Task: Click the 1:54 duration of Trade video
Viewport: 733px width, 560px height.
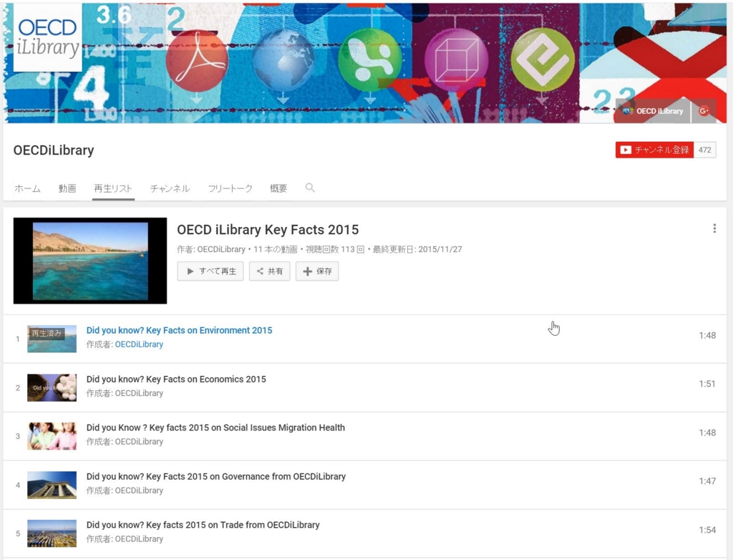Action: tap(707, 530)
